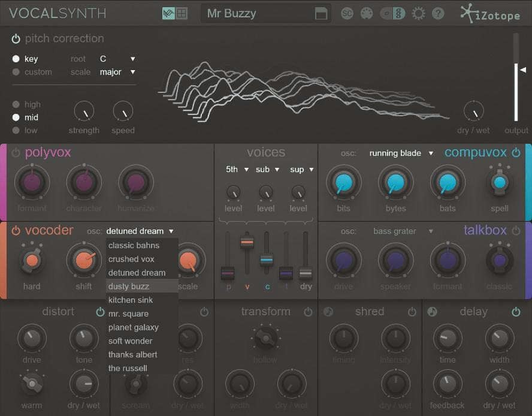Choose planet galaxy from the osc list
532x416 pixels.
coord(142,327)
